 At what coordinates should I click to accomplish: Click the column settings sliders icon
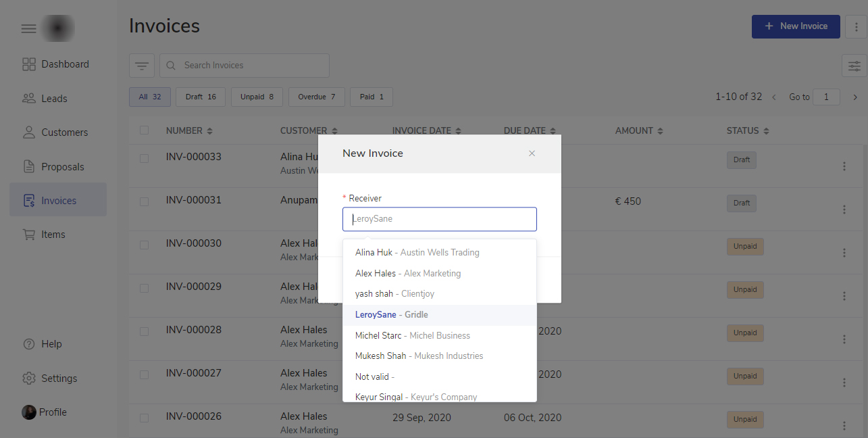pos(854,66)
